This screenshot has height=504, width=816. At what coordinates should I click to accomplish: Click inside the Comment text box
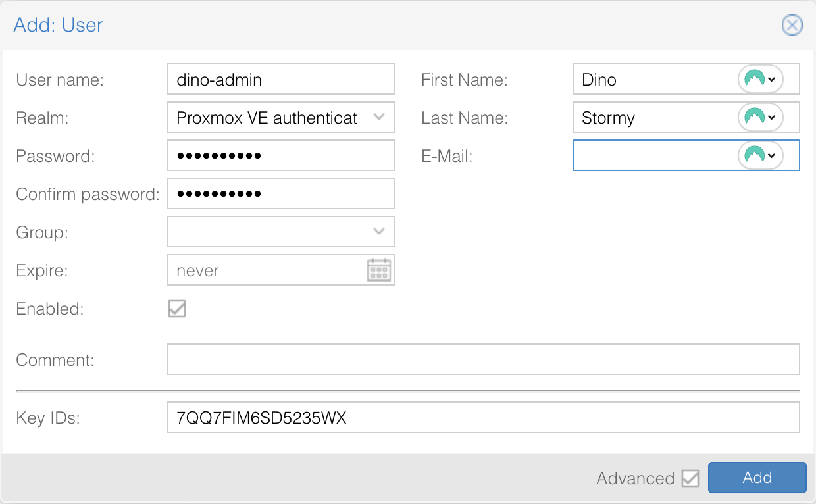click(483, 359)
